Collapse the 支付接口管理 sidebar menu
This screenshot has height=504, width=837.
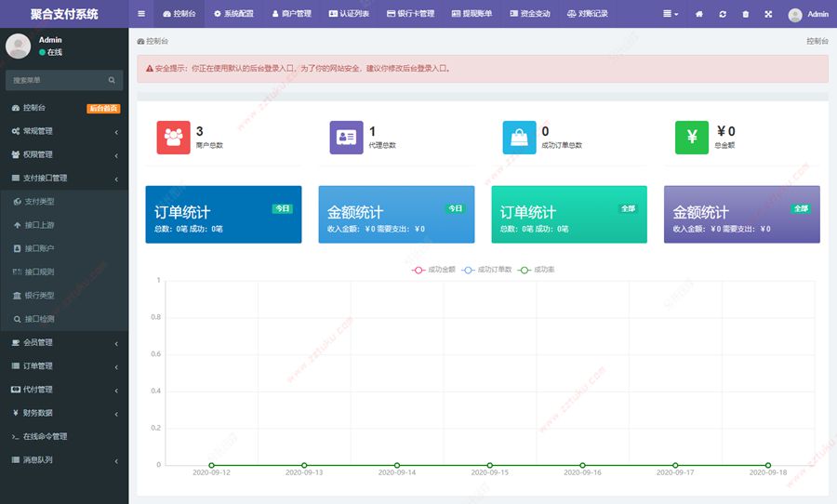click(63, 179)
